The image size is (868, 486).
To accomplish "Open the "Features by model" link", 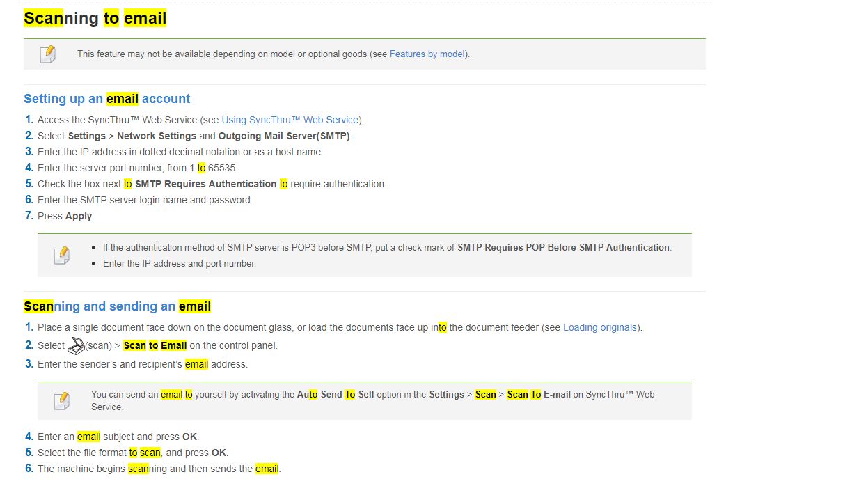I will (x=427, y=54).
